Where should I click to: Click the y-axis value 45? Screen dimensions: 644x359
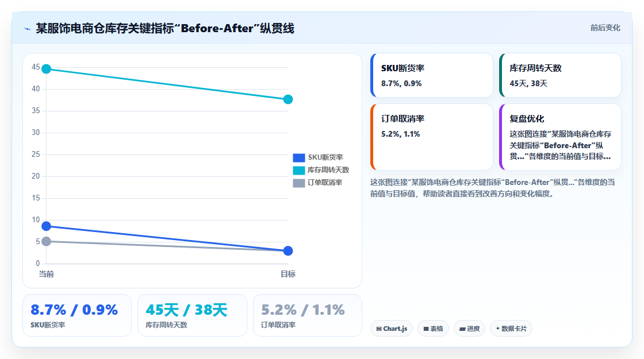[x=36, y=67]
